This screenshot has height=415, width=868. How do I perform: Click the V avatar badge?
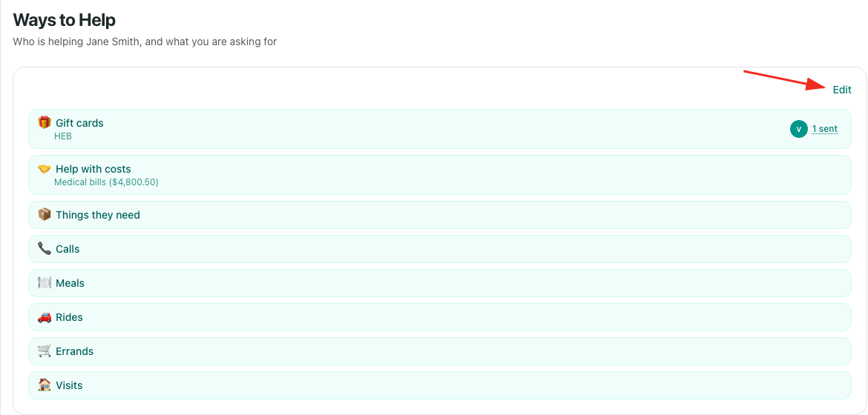(798, 129)
